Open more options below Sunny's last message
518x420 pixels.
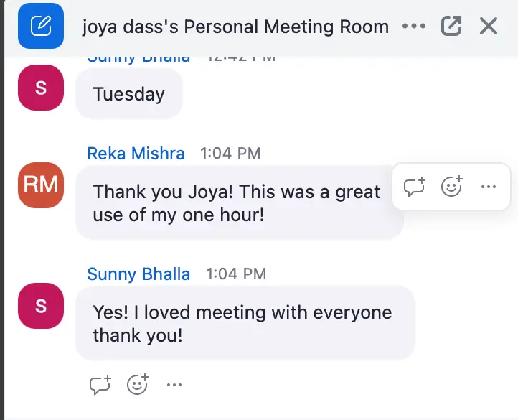pos(174,385)
